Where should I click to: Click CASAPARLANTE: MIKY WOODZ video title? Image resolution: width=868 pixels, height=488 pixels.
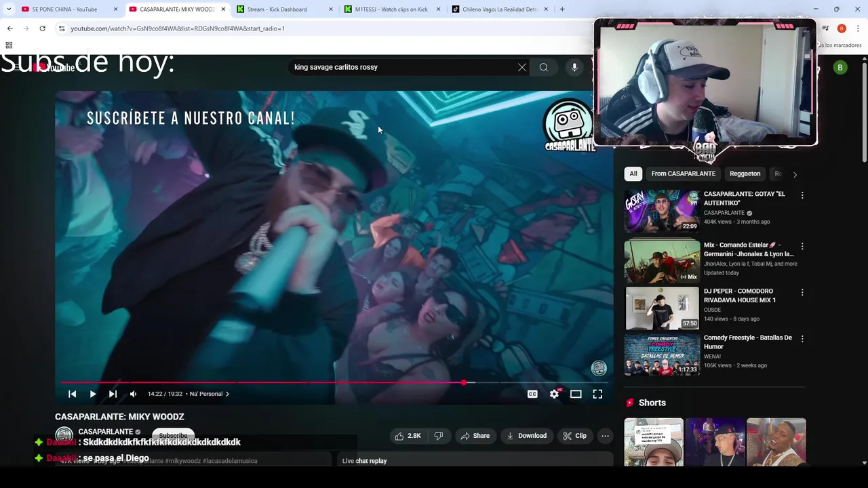[119, 417]
